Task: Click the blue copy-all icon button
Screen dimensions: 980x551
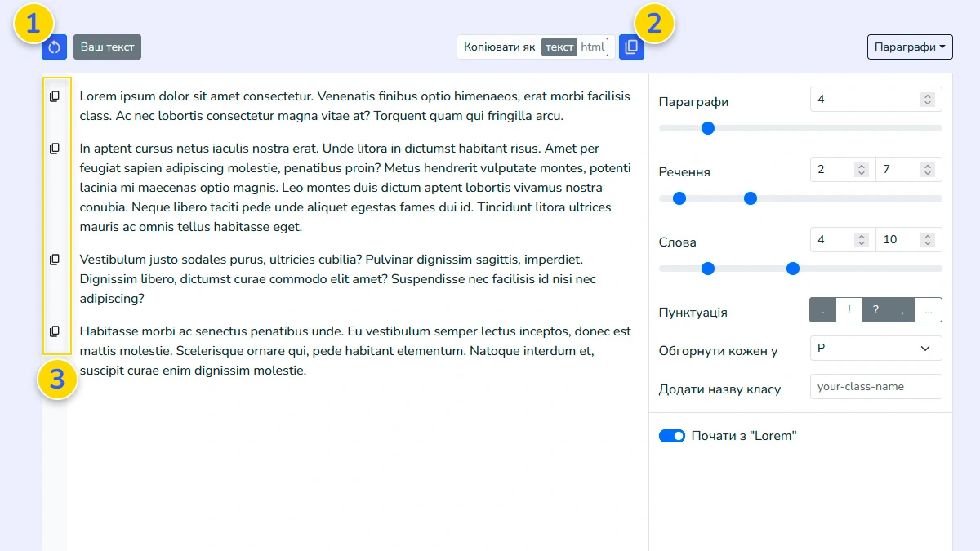Action: pyautogui.click(x=631, y=47)
